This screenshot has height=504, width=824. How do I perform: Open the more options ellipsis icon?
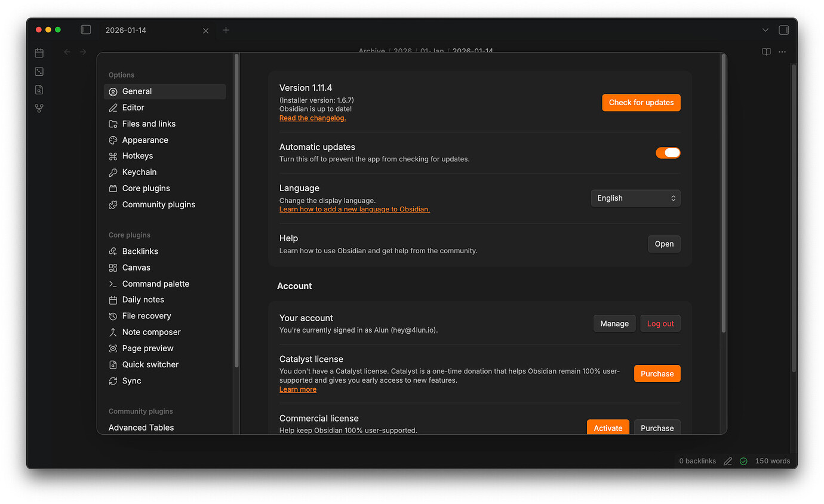(782, 52)
